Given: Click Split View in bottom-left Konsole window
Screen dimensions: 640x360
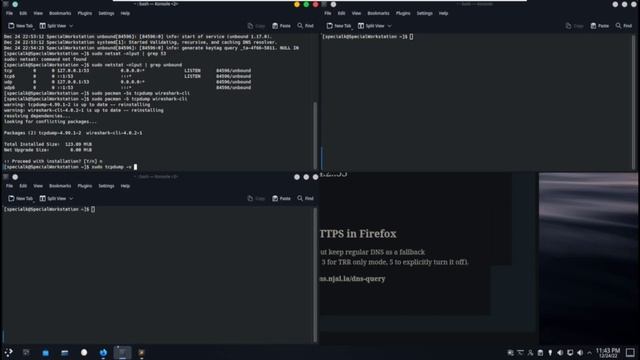Looking at the screenshot, I should [x=53, y=198].
